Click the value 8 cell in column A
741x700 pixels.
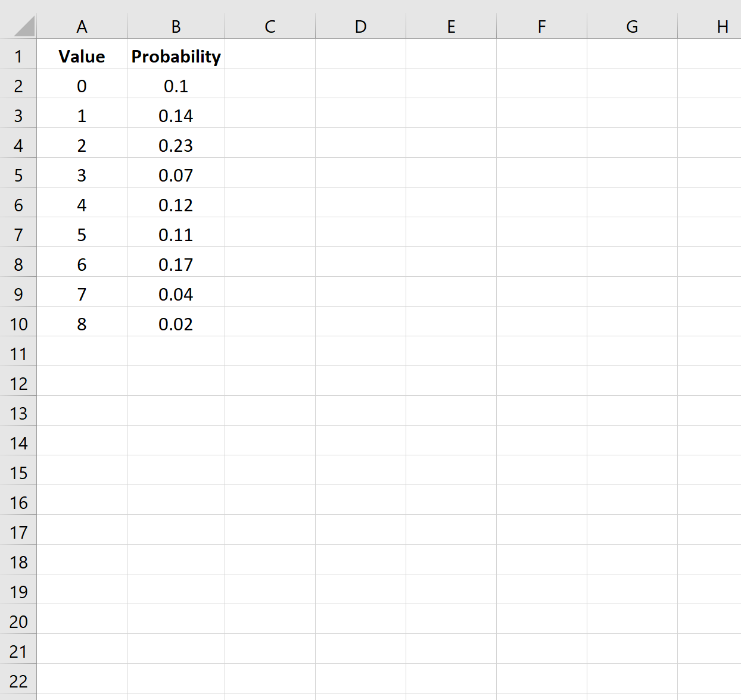(x=82, y=324)
